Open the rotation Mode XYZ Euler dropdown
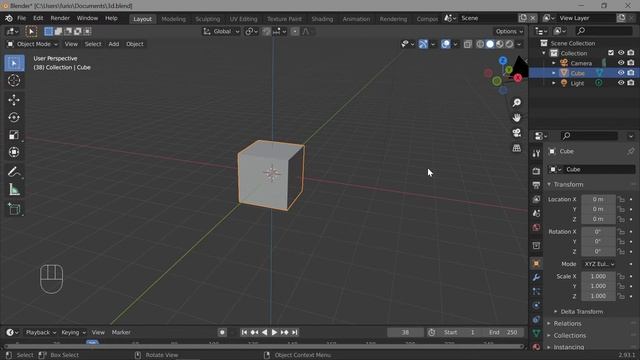The width and height of the screenshot is (640, 360). (x=599, y=264)
